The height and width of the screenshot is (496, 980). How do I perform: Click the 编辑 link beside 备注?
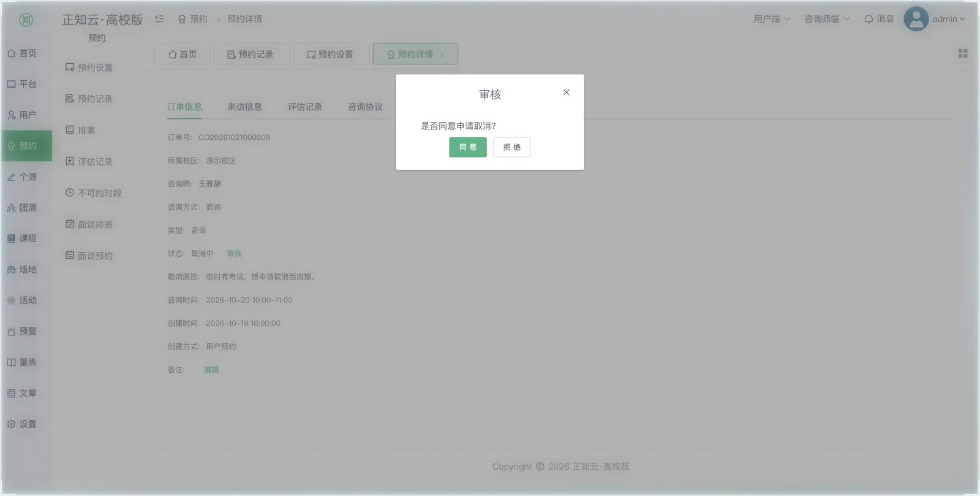[x=211, y=370]
